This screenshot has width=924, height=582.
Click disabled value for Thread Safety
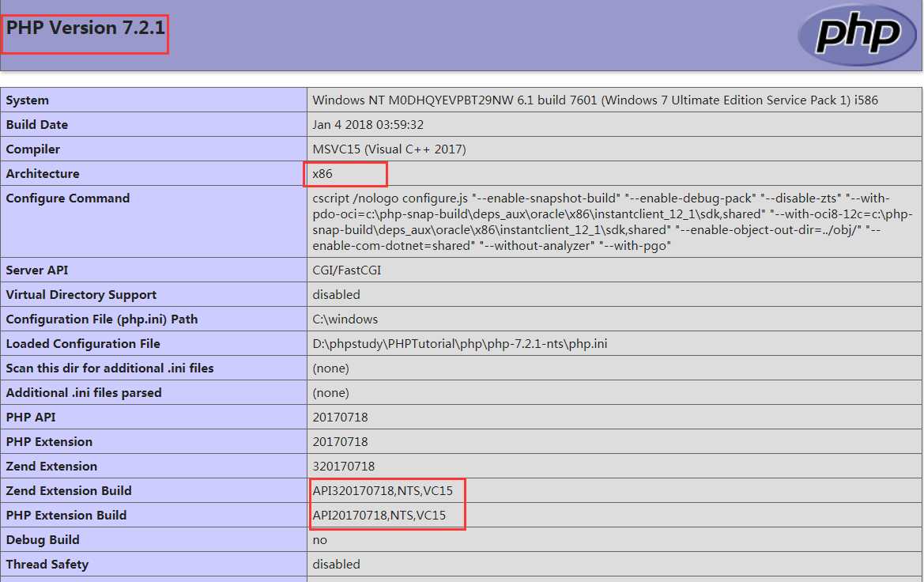[x=336, y=565]
